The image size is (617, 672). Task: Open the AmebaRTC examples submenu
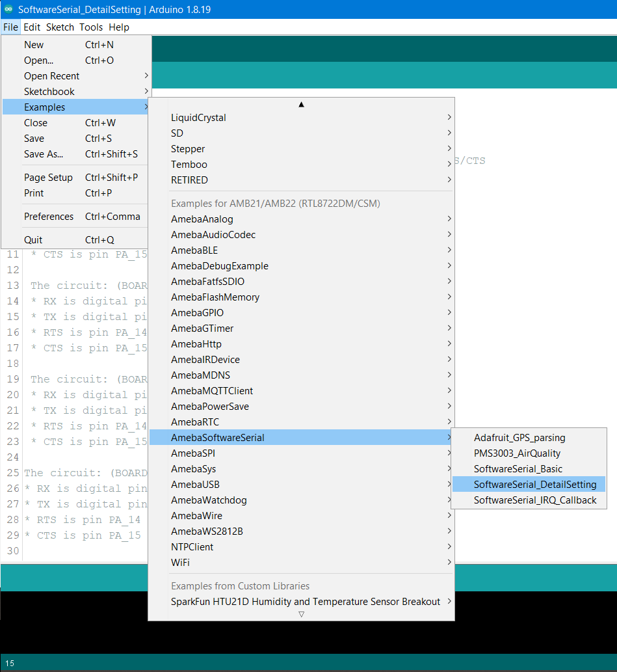[x=301, y=422]
